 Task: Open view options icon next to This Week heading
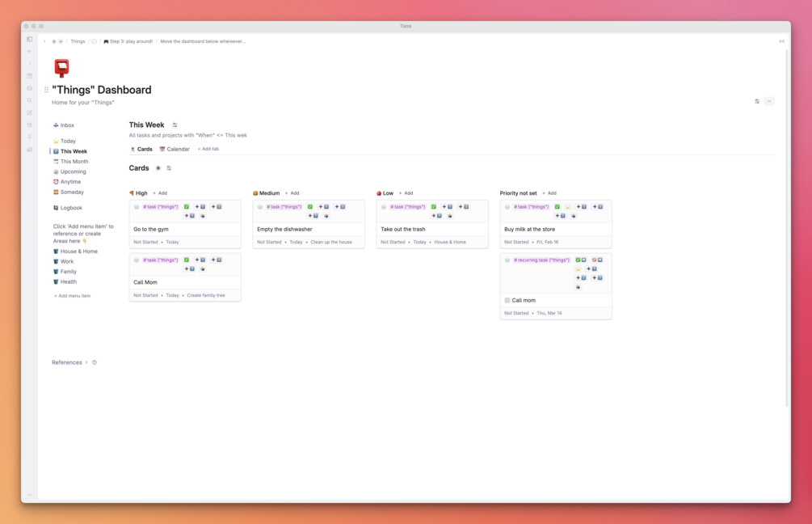click(x=175, y=125)
